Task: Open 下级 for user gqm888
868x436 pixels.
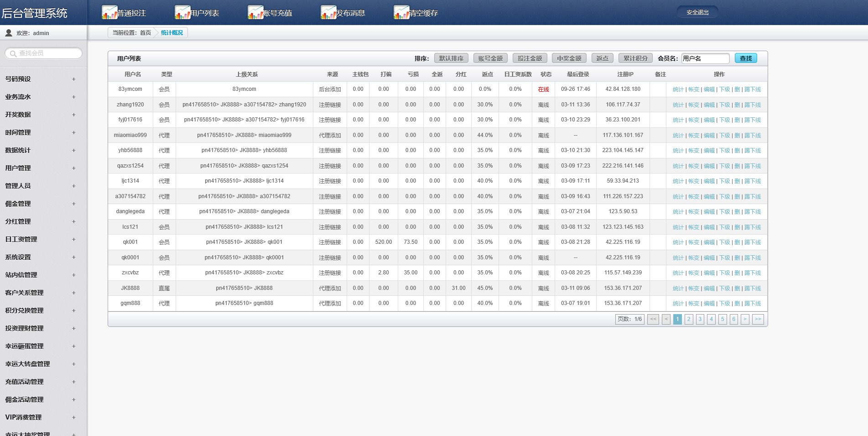Action: [x=725, y=304]
